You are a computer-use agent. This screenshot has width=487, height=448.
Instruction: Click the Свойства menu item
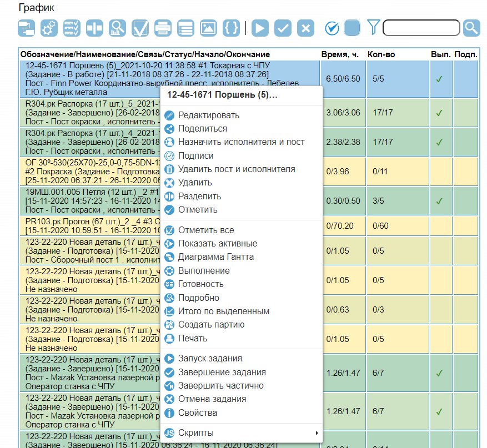pos(197,413)
